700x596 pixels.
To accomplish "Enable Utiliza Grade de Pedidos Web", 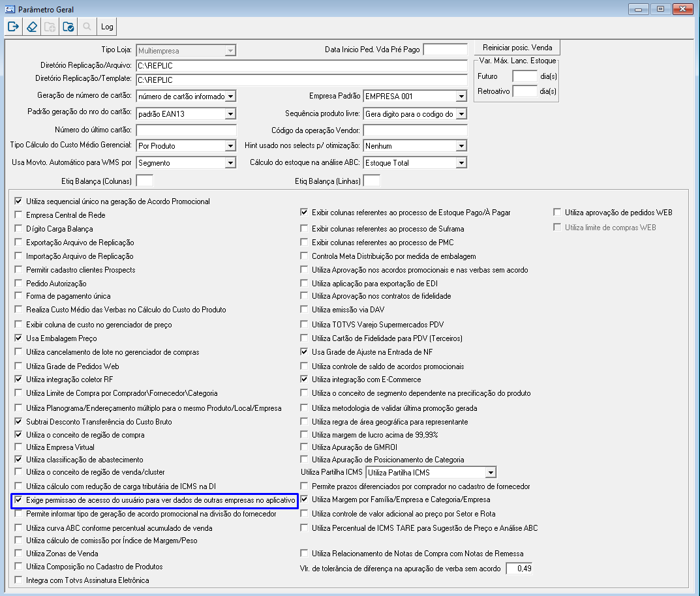I will [x=18, y=366].
